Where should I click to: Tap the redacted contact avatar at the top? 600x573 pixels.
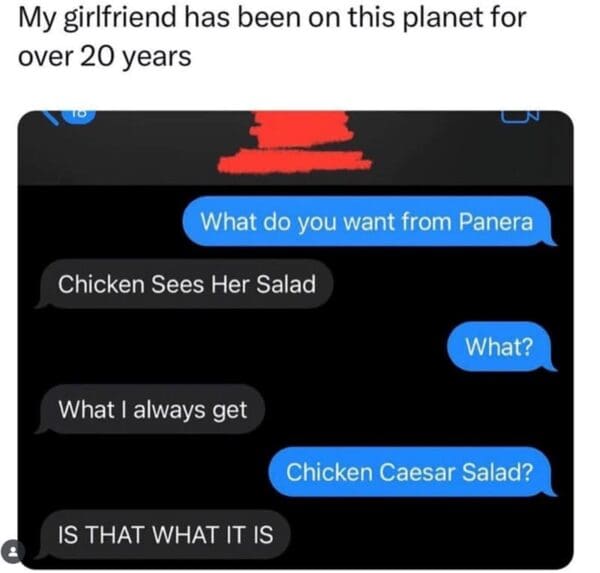(302, 129)
